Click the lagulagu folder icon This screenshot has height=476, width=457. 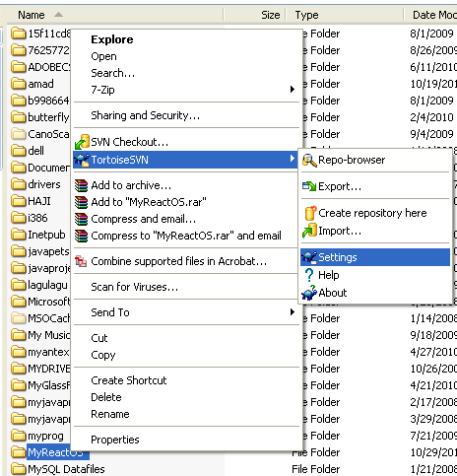click(18, 285)
